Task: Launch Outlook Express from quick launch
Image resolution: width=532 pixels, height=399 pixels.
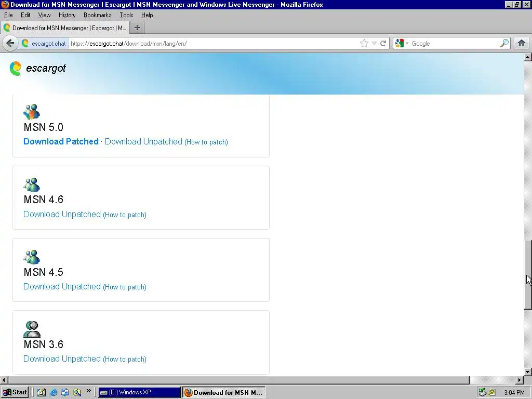Action: (x=65, y=393)
